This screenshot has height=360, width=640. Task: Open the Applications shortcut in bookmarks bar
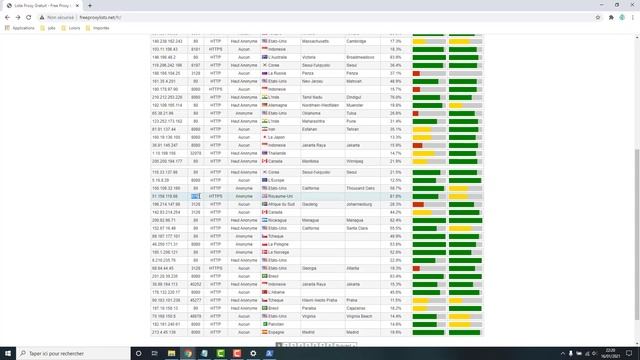click(20, 28)
